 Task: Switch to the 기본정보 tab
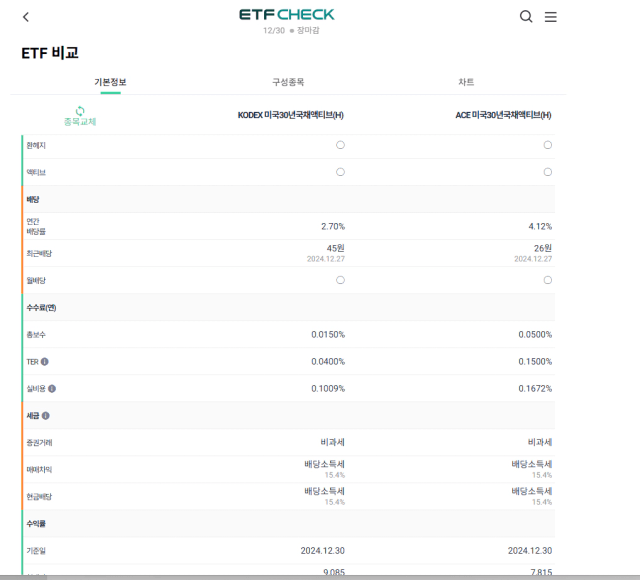coord(110,82)
